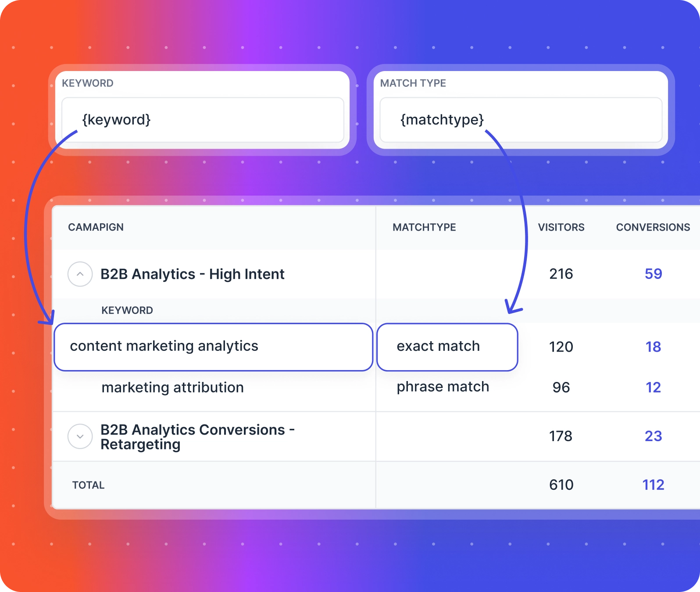Click the 216 visitors value
The height and width of the screenshot is (592, 700).
pyautogui.click(x=561, y=274)
